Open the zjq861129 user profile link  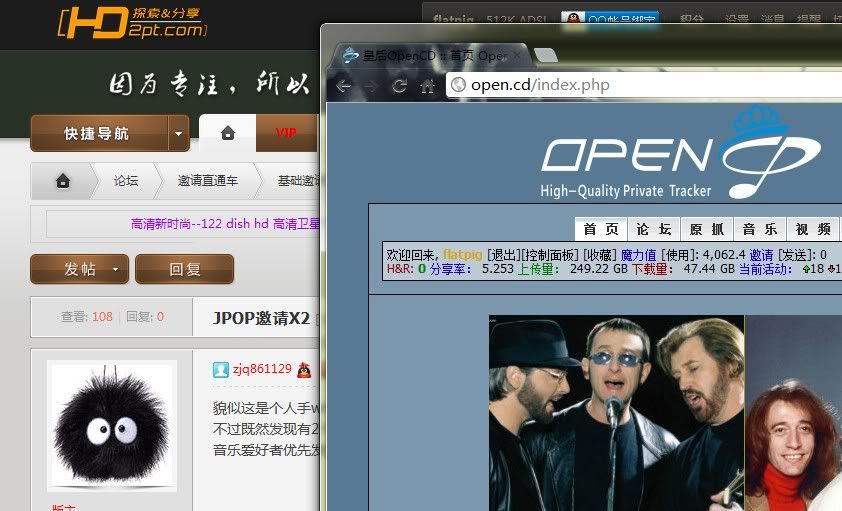pos(262,369)
